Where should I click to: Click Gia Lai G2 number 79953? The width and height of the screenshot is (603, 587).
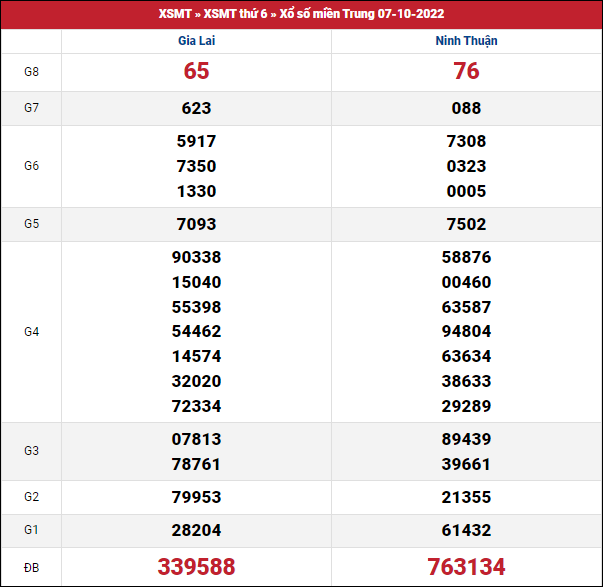click(196, 497)
